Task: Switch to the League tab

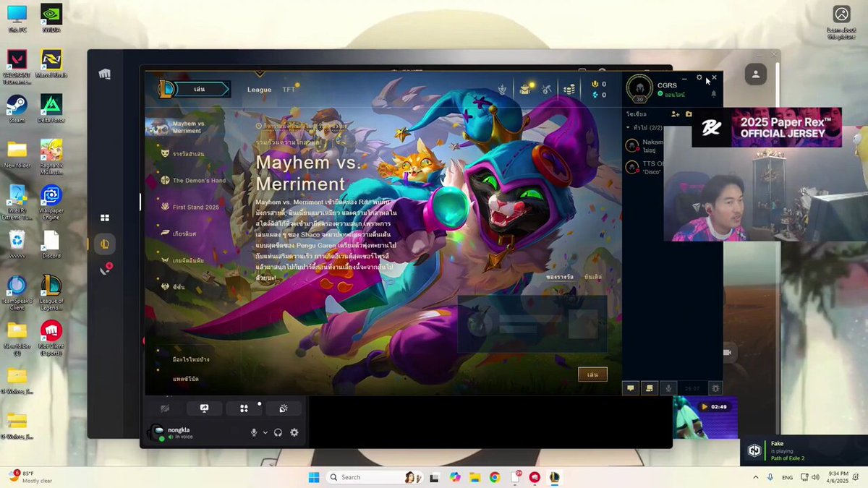Action: pyautogui.click(x=259, y=90)
